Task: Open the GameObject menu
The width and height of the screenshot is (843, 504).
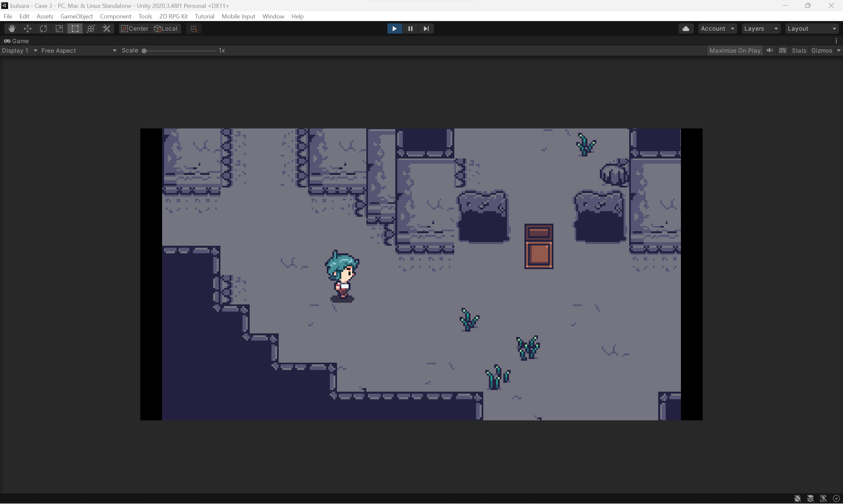Action: click(76, 16)
